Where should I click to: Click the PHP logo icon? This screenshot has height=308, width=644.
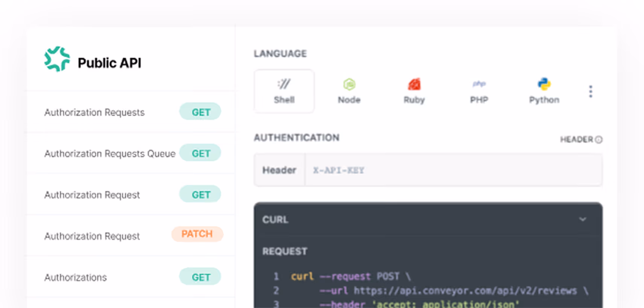point(479,83)
